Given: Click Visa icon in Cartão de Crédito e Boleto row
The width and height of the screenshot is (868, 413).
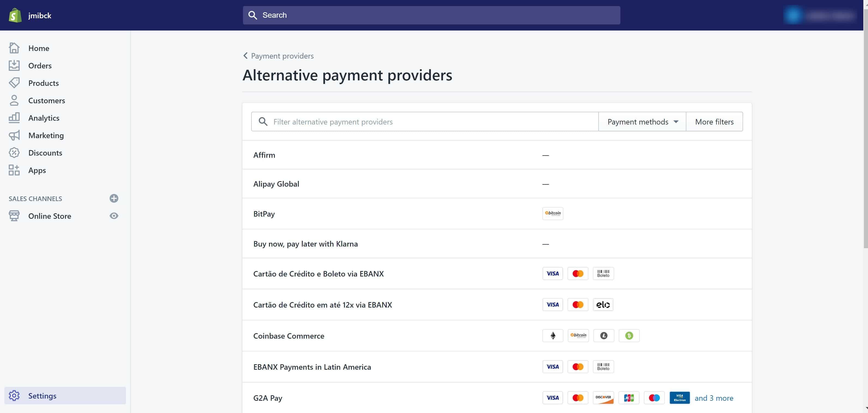Looking at the screenshot, I should click(x=552, y=273).
